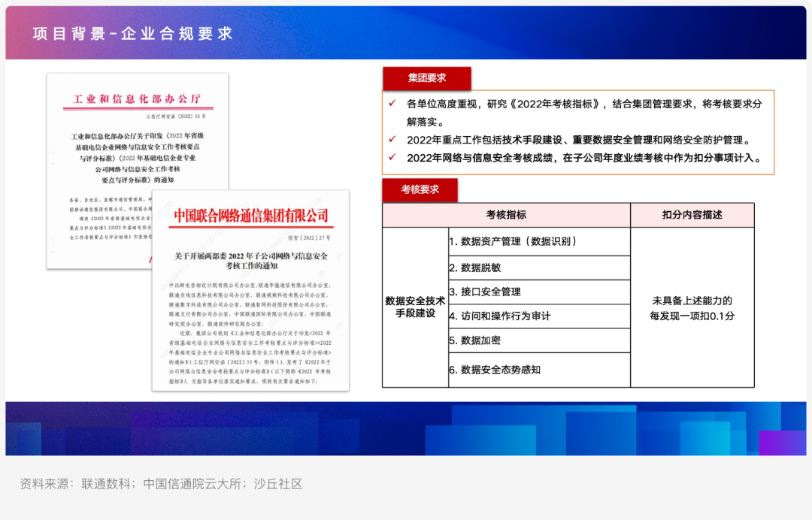Click the 数据安全技术手段建设 category cell
Screen dimensions: 812x520
[415, 307]
